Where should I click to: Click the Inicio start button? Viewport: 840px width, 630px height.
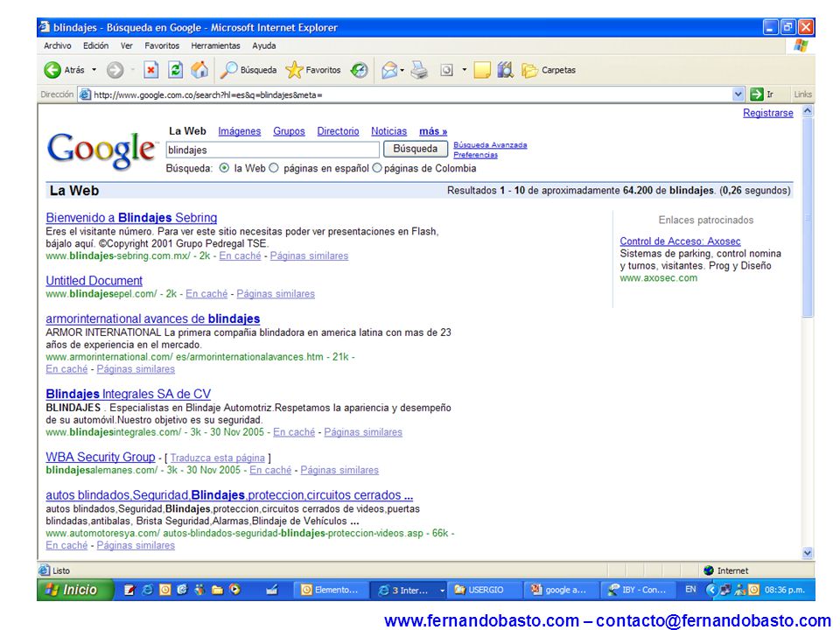[75, 590]
